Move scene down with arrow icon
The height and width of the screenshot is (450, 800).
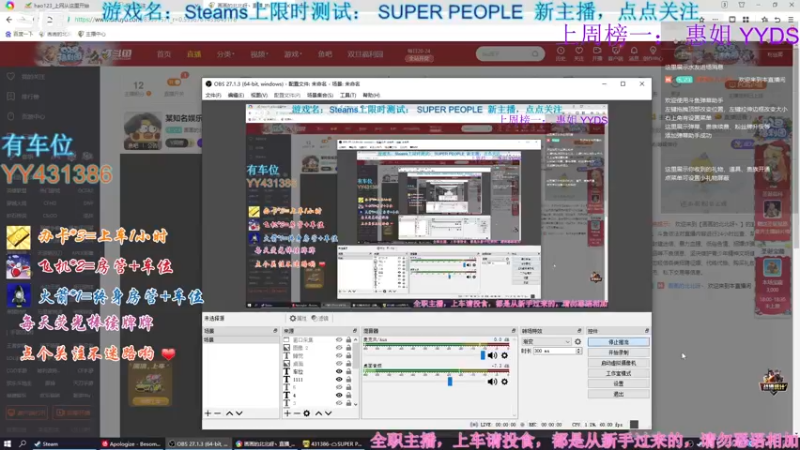click(239, 413)
